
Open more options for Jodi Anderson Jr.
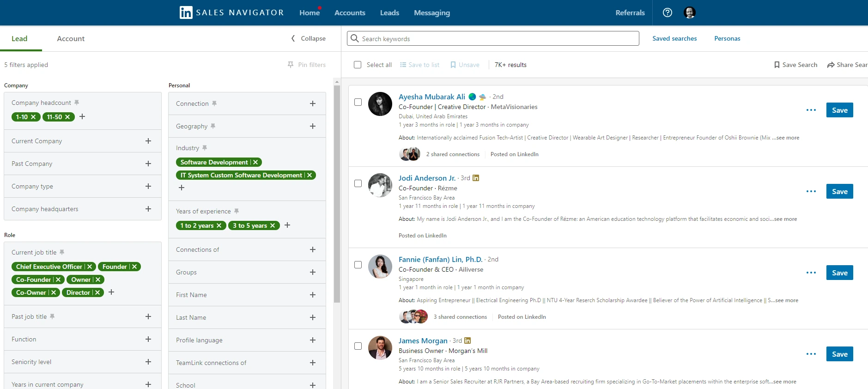[811, 191]
